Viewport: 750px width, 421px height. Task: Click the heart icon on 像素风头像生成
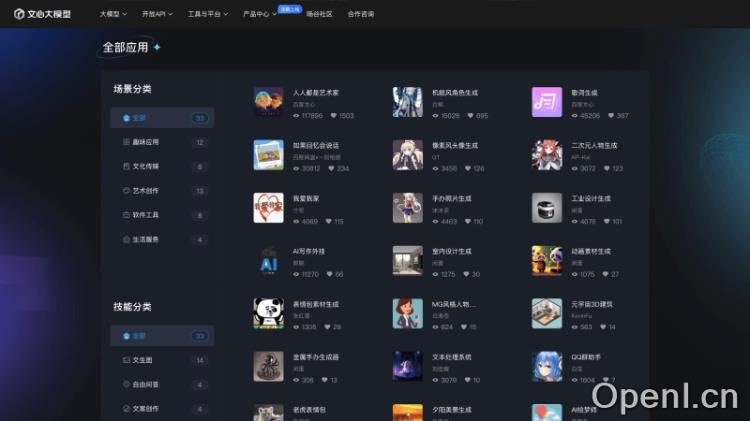[468, 168]
